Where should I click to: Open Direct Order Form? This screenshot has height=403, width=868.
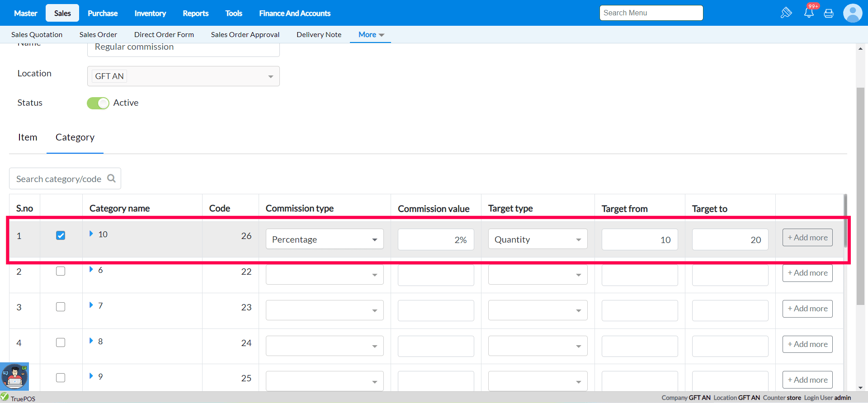pos(164,34)
